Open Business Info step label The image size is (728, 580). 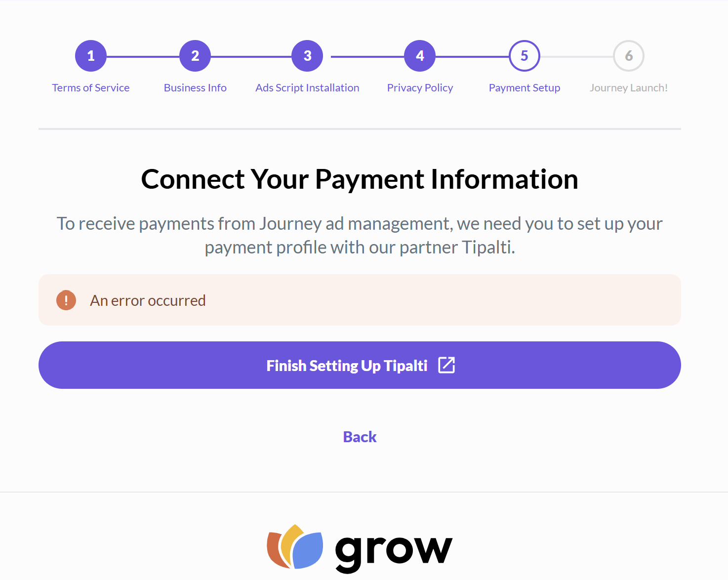[x=195, y=88]
